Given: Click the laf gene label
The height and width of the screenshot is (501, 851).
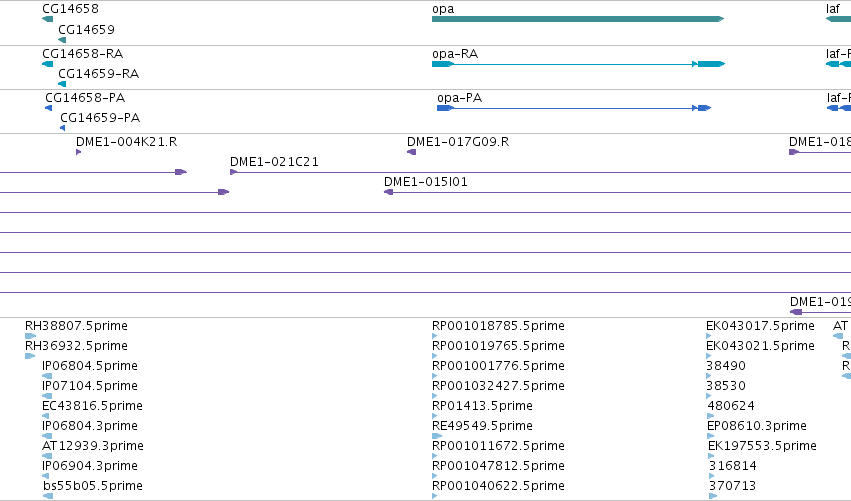Looking at the screenshot, I should [x=833, y=9].
